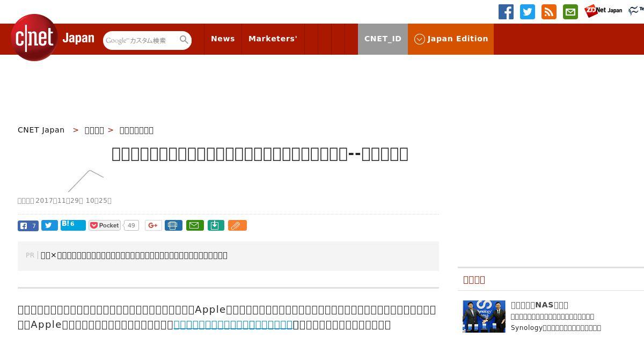This screenshot has height=338, width=644.
Task: Open the NAS sidebar article headline
Action: (x=539, y=305)
